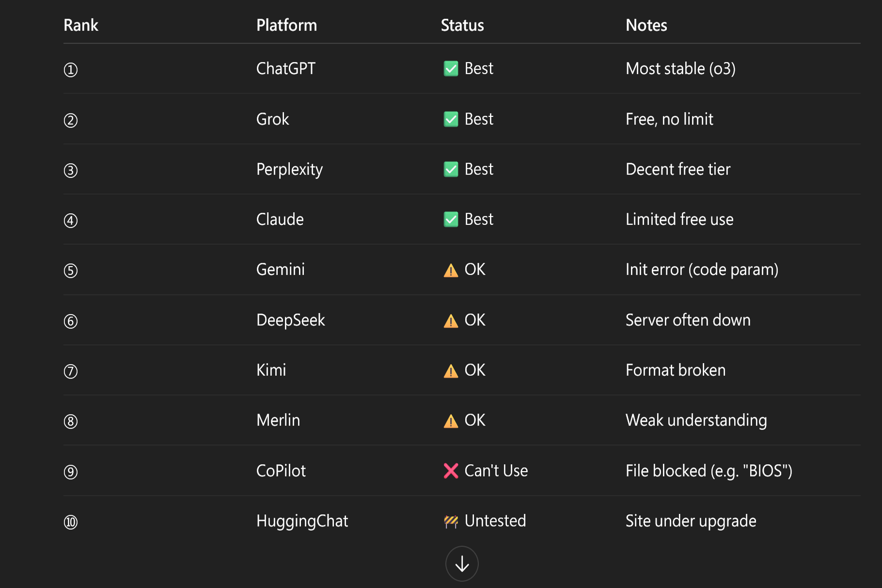This screenshot has height=588, width=882.
Task: Click the warning triangle in Kimi row
Action: tap(451, 371)
